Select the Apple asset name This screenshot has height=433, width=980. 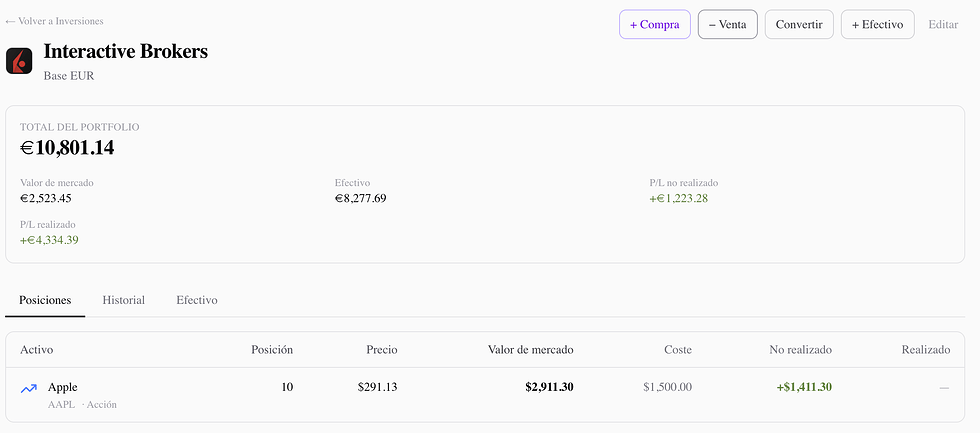(62, 387)
